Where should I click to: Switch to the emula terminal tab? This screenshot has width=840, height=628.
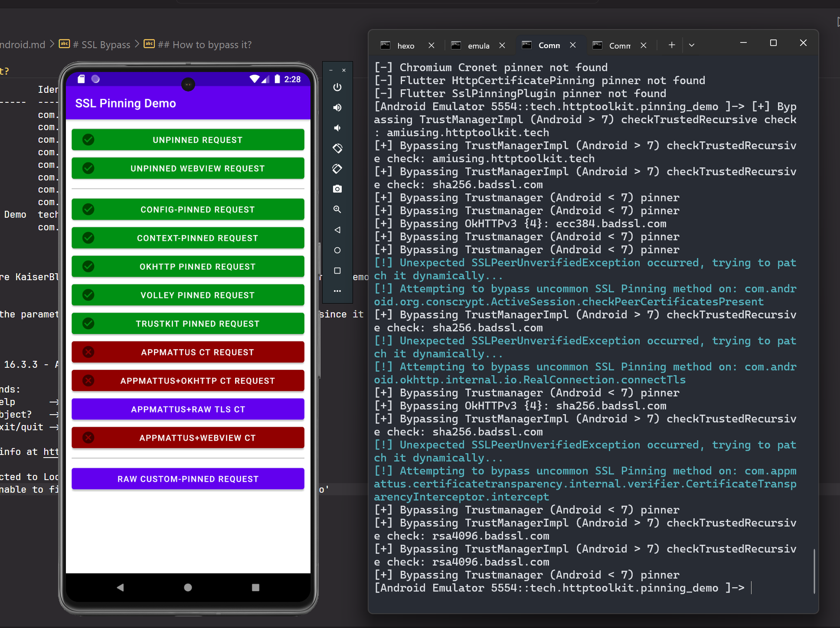[479, 46]
